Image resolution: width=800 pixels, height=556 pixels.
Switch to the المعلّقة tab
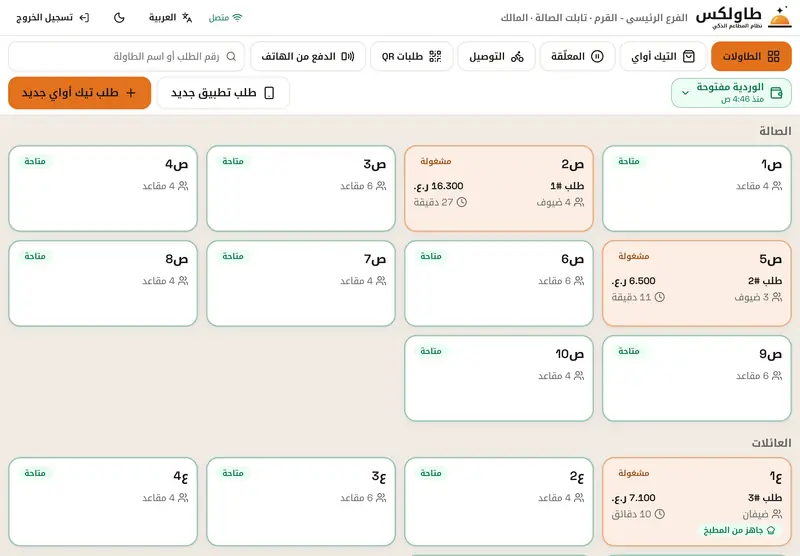(x=577, y=56)
